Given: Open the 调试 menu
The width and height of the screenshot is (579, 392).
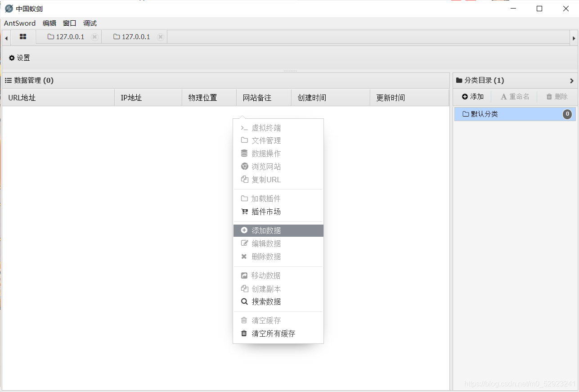Looking at the screenshot, I should 90,23.
